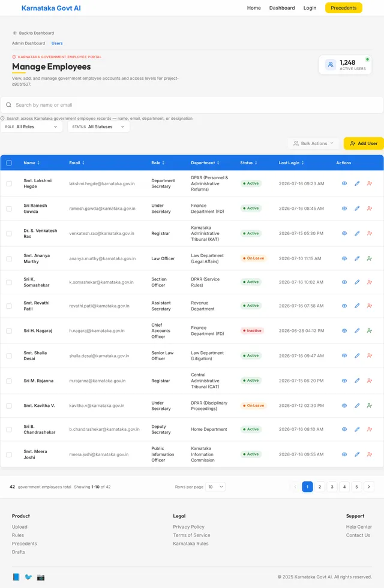Open the Login nav item
Image resolution: width=384 pixels, height=588 pixels.
310,8
